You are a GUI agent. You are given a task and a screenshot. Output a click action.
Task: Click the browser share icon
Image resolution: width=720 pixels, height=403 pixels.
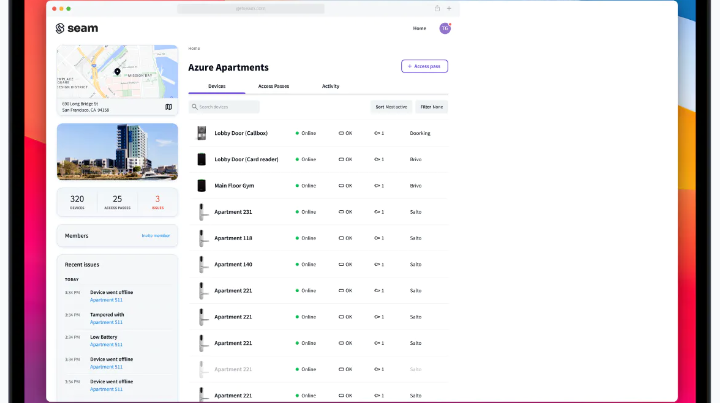click(437, 8)
